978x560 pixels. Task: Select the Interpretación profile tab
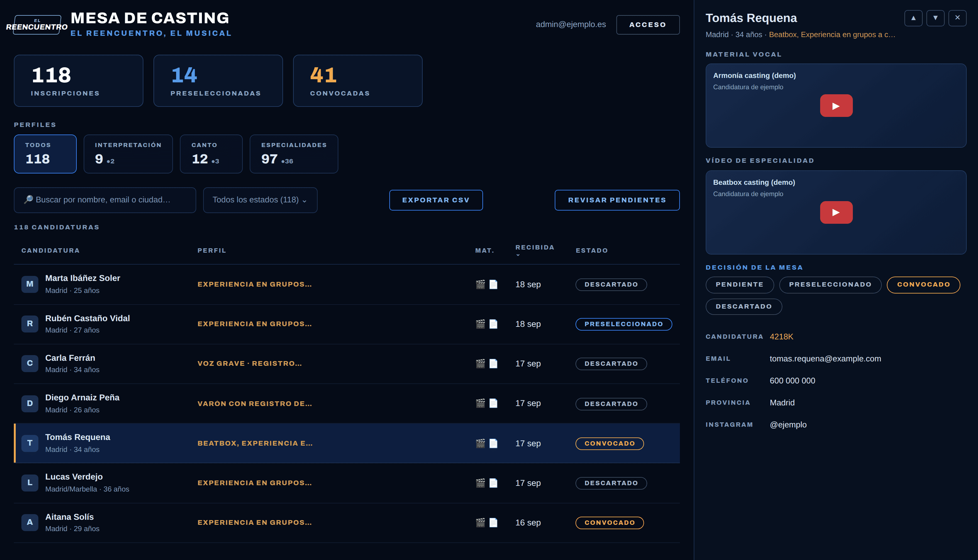[128, 154]
